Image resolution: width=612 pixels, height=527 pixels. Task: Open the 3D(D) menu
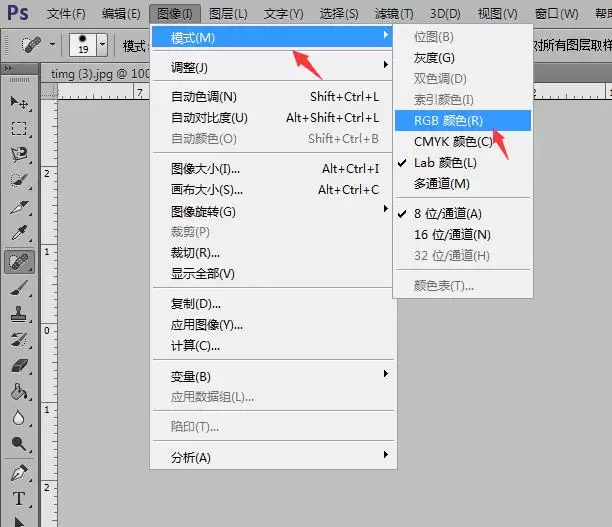(x=445, y=14)
